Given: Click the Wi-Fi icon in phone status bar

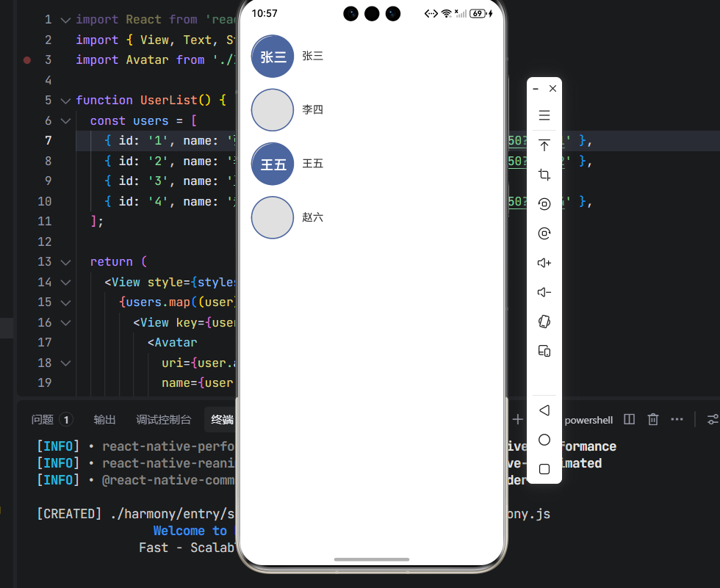Looking at the screenshot, I should click(447, 13).
